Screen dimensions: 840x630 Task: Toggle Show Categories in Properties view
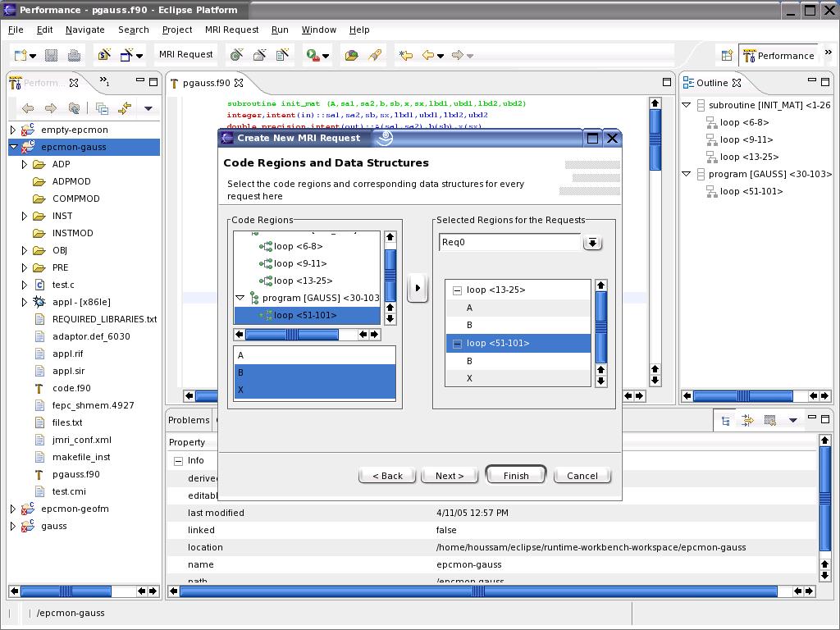(726, 421)
